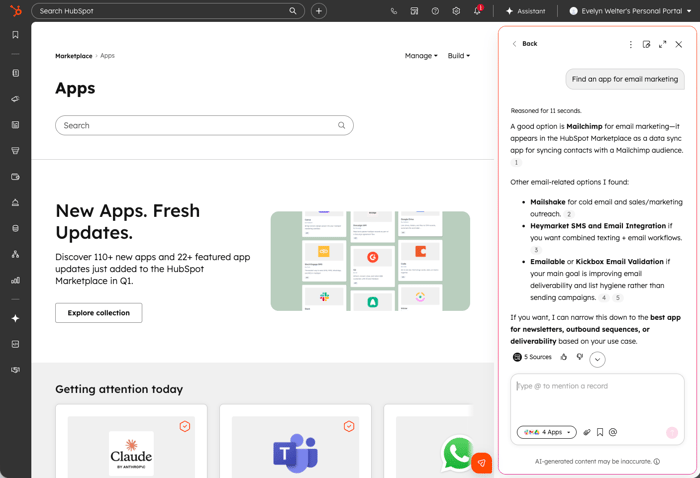Screen dimensions: 700x478
Task: Open the marketing megaphone icon in sidebar
Action: point(16,99)
